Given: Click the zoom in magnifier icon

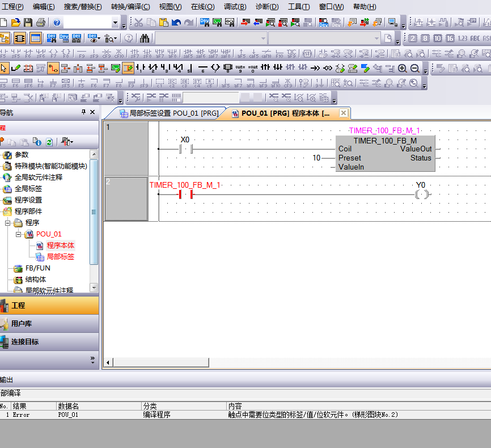Looking at the screenshot, I should coord(403,69).
